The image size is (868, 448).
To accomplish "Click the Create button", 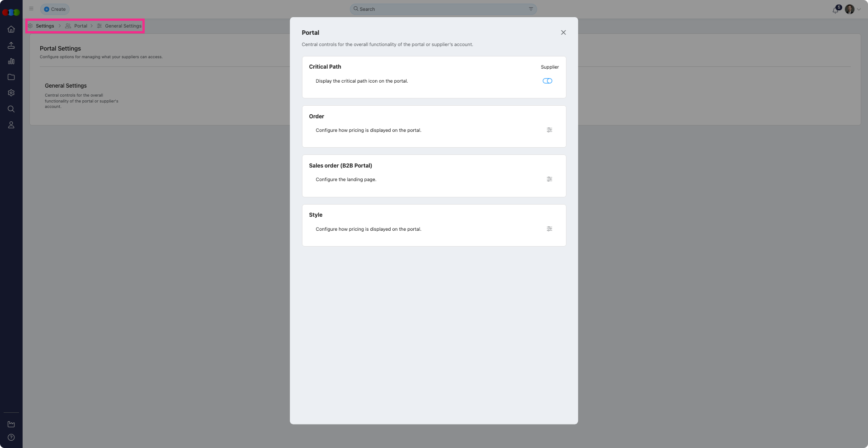I will [55, 9].
